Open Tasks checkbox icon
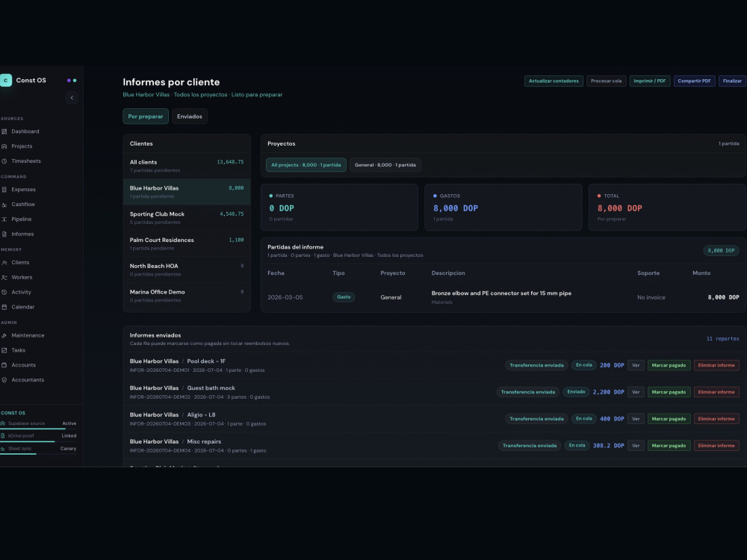The image size is (747, 560). [4, 350]
